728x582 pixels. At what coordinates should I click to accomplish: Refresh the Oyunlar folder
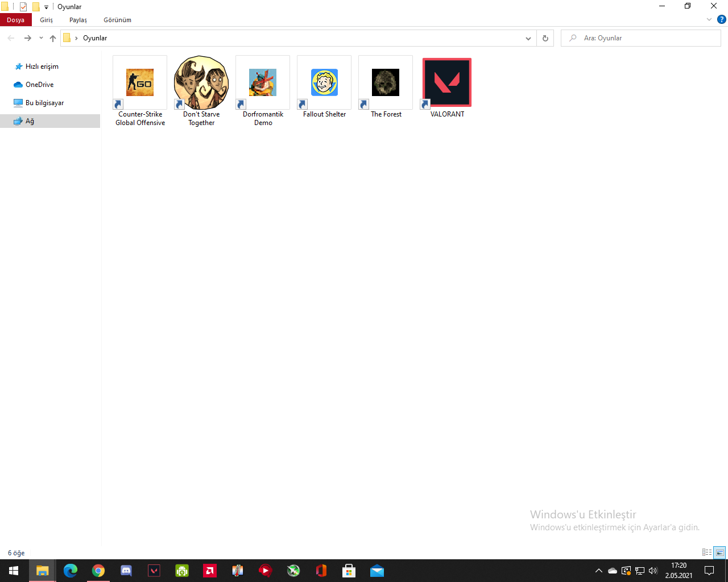pos(545,38)
